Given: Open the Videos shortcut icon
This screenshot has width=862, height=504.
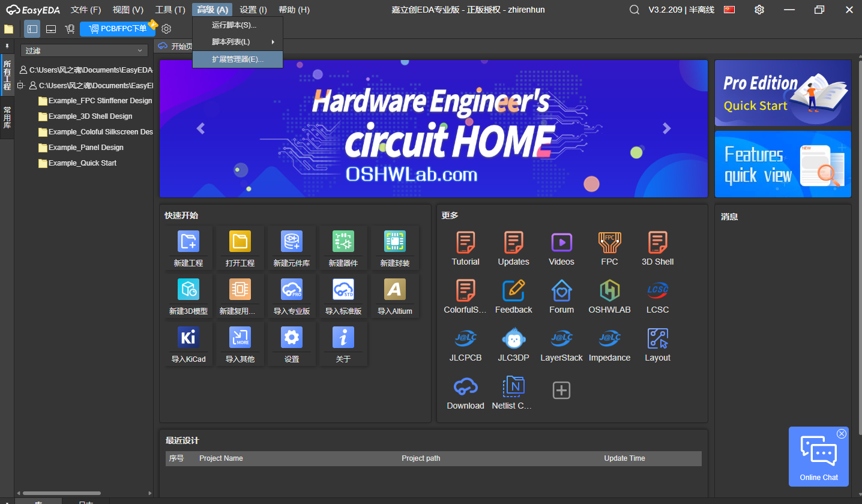Looking at the screenshot, I should click(x=562, y=242).
